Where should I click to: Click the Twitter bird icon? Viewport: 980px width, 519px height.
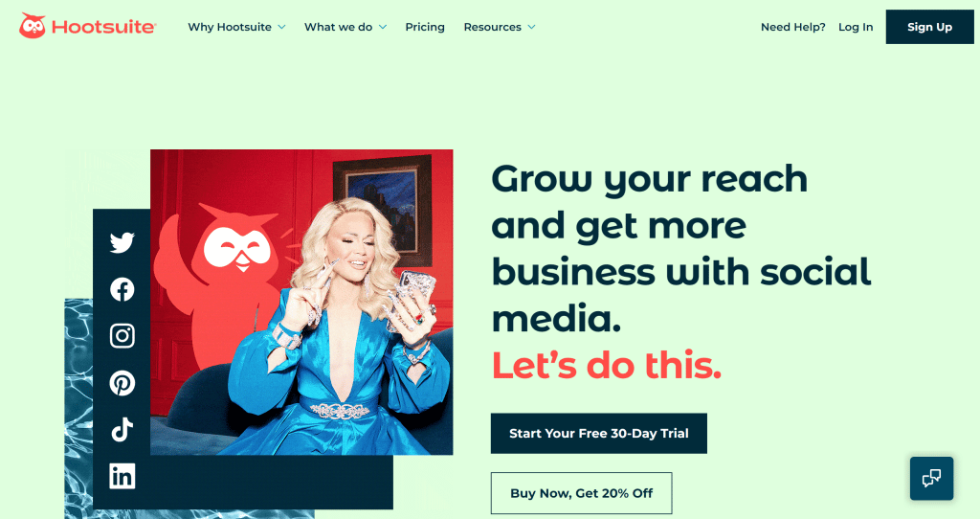(122, 242)
